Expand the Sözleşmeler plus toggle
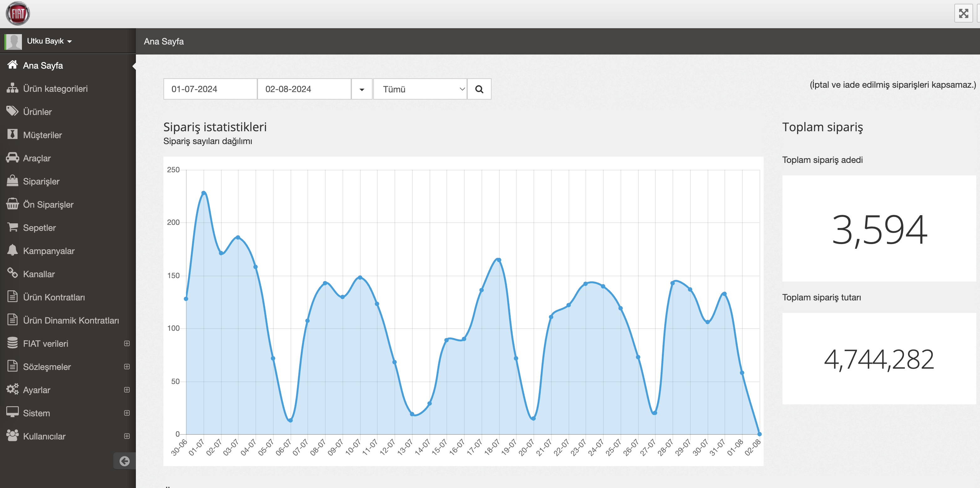 (x=127, y=366)
